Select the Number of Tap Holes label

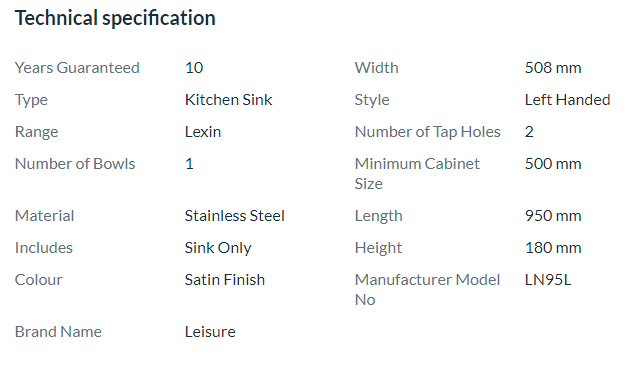427,132
